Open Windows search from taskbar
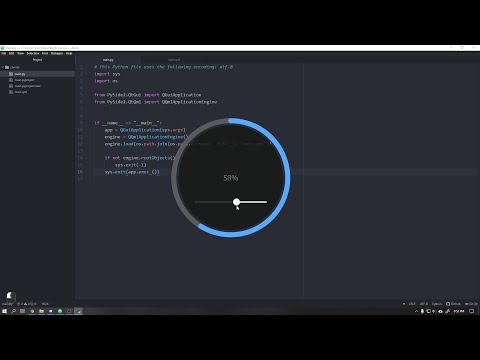Image resolution: width=480 pixels, height=360 pixels. [14, 311]
